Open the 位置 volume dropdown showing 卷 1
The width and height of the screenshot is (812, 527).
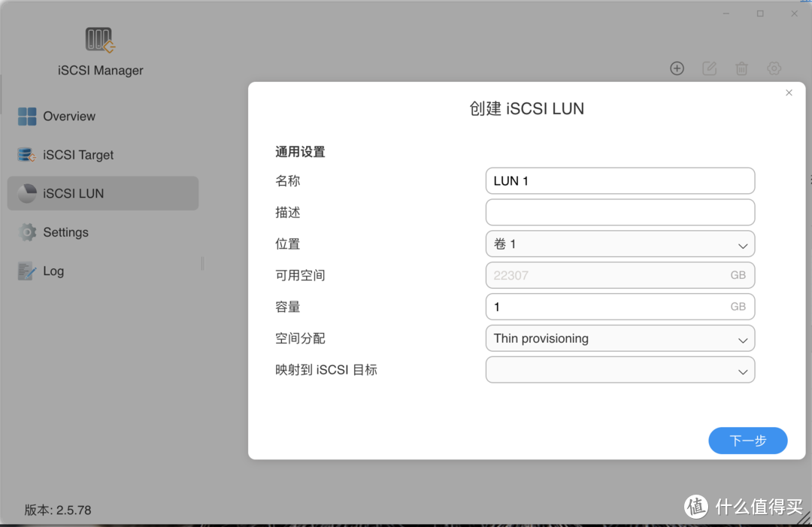[620, 244]
